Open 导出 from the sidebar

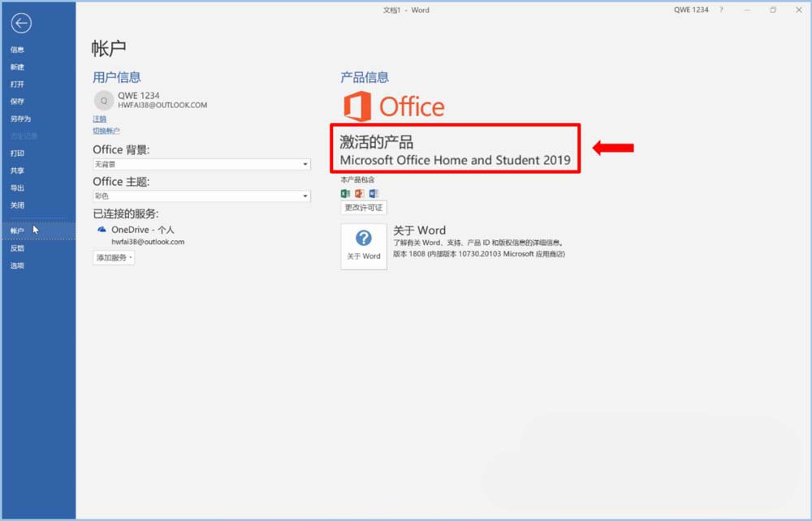17,187
